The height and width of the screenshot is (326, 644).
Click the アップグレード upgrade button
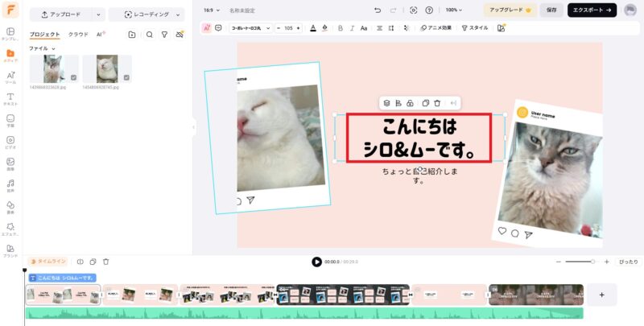(x=511, y=10)
